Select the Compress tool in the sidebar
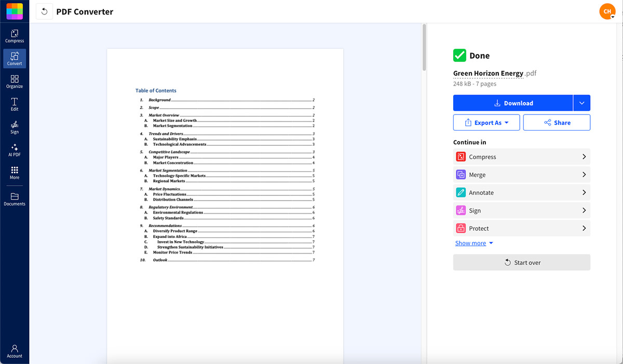This screenshot has width=623, height=364. [x=15, y=34]
